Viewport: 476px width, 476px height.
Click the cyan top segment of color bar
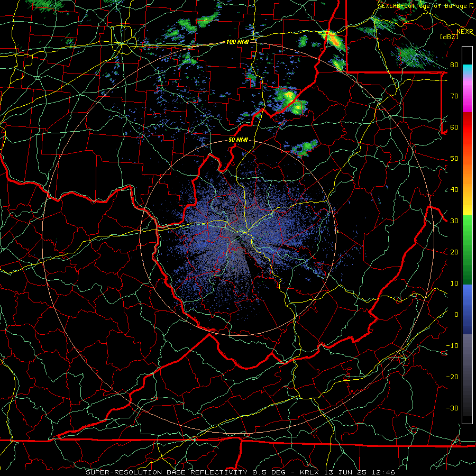click(467, 68)
